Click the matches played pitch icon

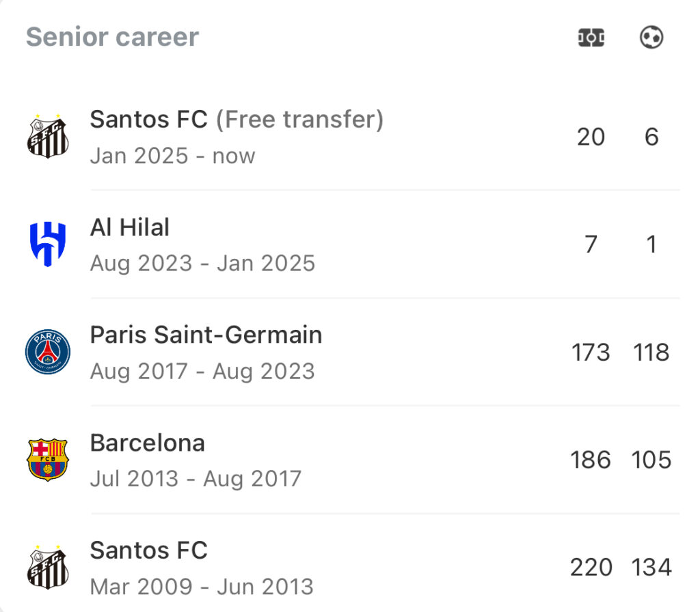[x=591, y=38]
